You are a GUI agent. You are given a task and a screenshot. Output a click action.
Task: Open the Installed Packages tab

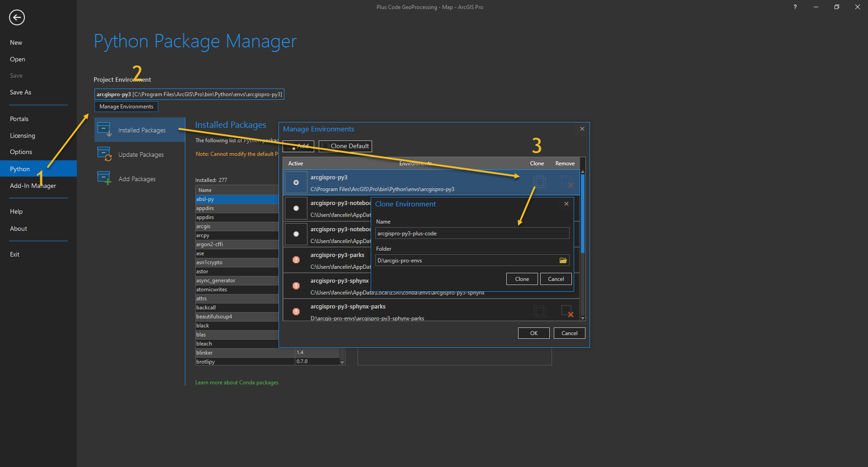[x=140, y=130]
